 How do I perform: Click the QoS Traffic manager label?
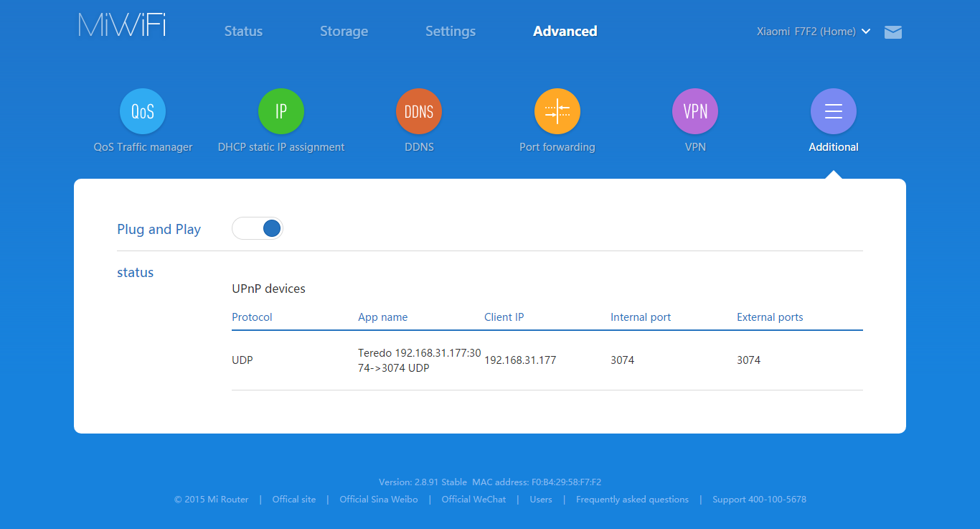(x=143, y=147)
